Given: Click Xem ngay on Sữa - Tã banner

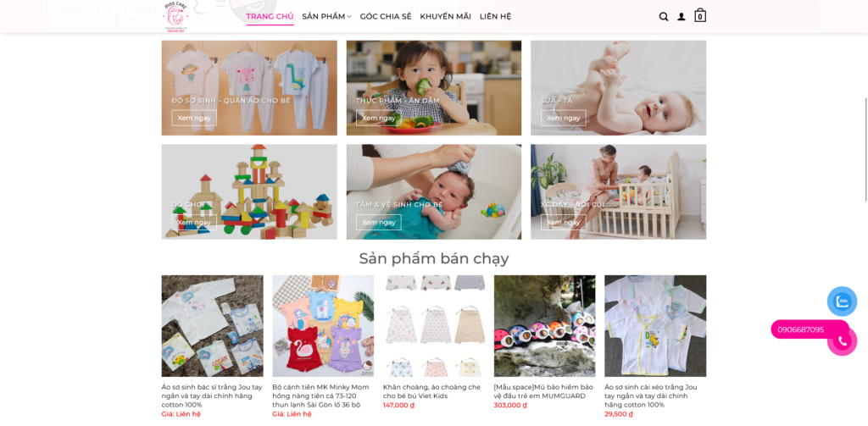Looking at the screenshot, I should (564, 118).
